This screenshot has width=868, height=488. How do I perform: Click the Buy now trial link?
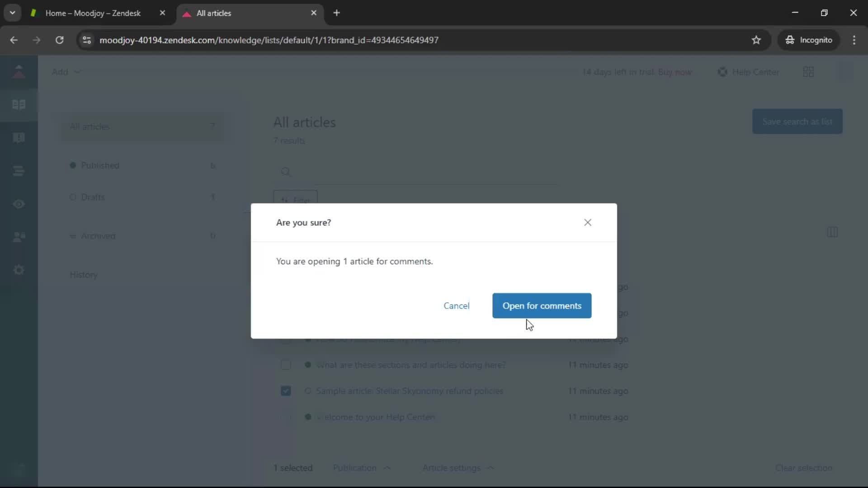click(675, 72)
